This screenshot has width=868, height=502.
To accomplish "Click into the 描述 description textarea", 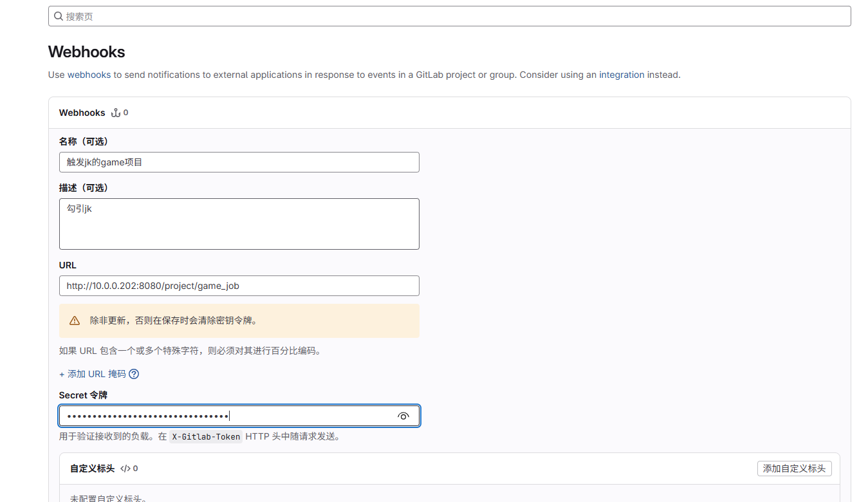I will [239, 224].
